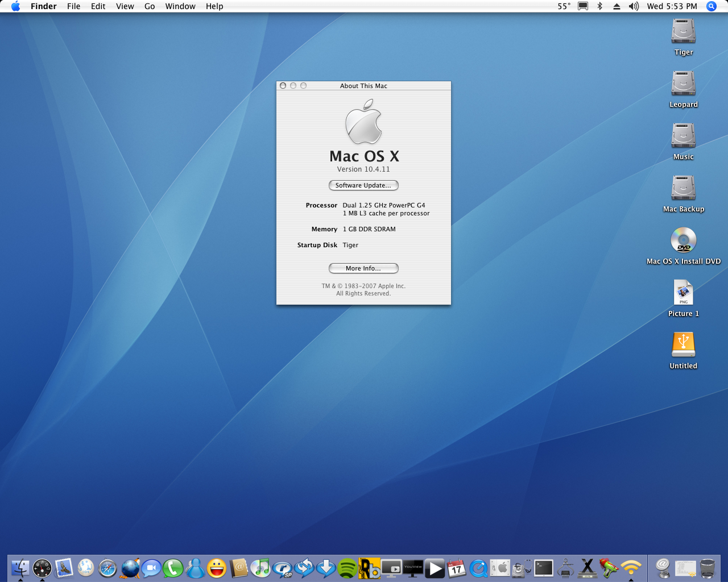Image resolution: width=728 pixels, height=582 pixels.
Task: Open Finder from the Dock
Action: pos(20,568)
